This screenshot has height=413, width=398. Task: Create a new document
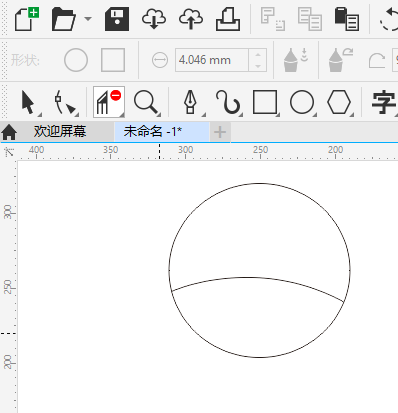click(x=27, y=19)
